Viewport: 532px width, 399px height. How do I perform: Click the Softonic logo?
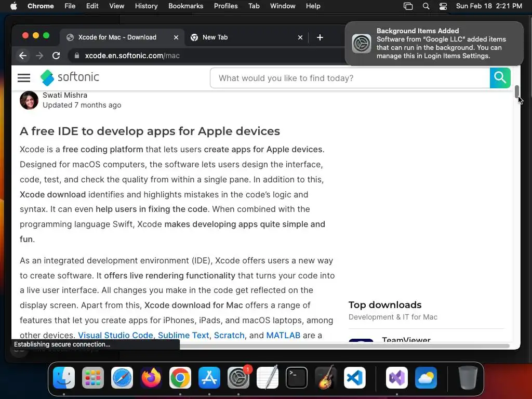click(70, 78)
